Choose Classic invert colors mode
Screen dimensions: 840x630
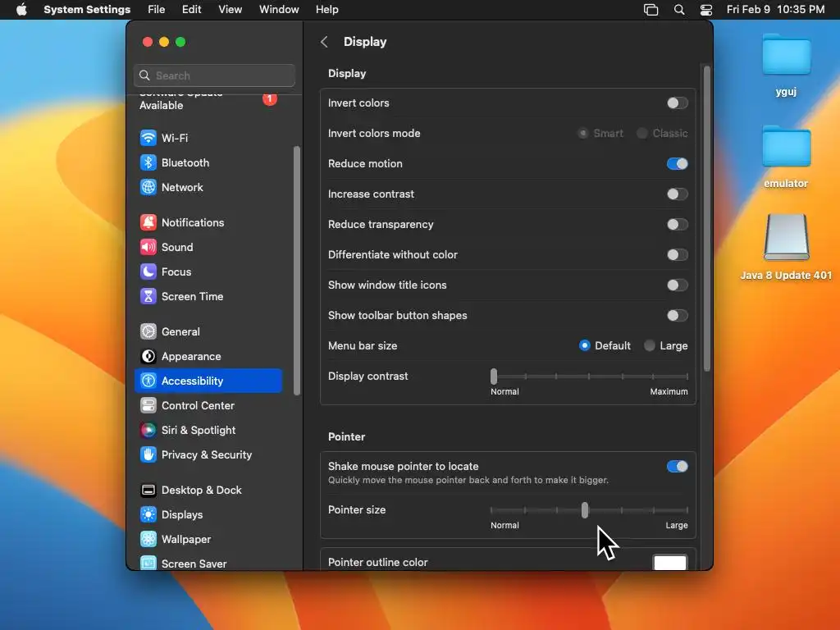click(x=641, y=133)
